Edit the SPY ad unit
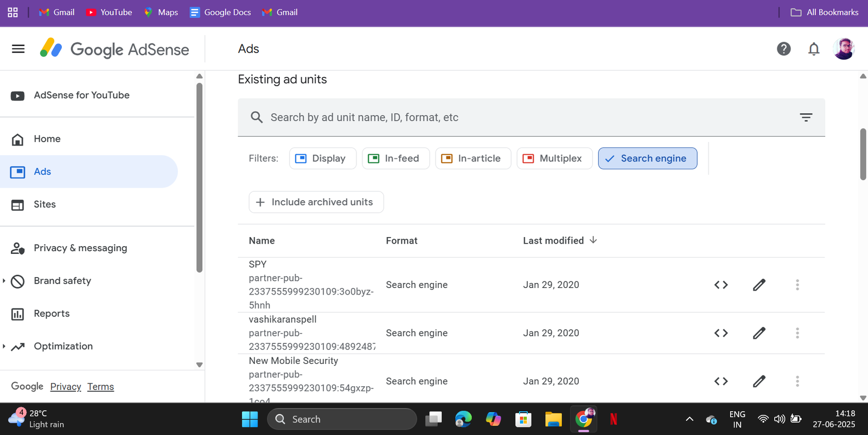 (x=759, y=285)
